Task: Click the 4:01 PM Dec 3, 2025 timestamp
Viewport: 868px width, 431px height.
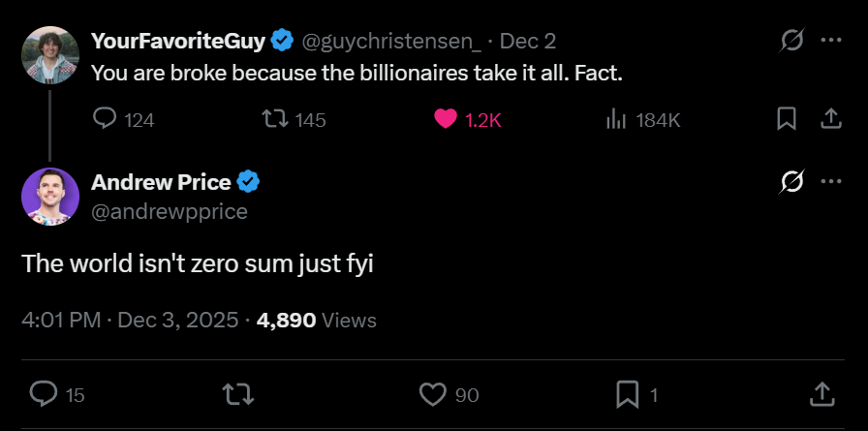Action: point(130,320)
